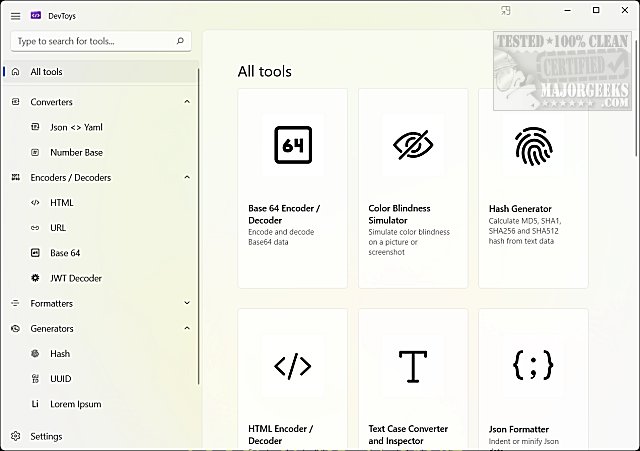Click the Json Formatter braces icon

point(533,366)
